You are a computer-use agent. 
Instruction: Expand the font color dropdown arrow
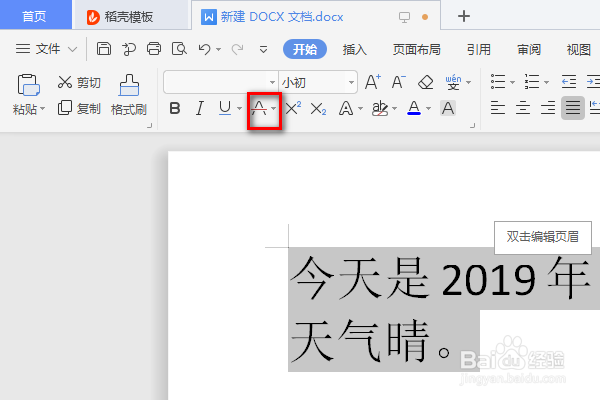click(429, 109)
